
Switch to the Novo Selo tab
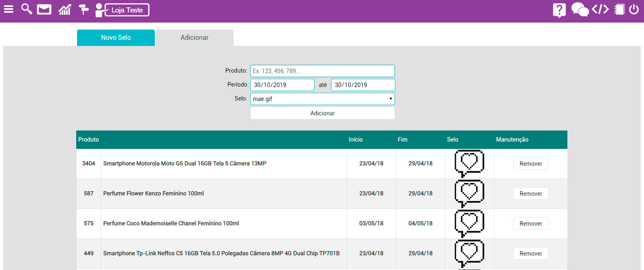116,38
